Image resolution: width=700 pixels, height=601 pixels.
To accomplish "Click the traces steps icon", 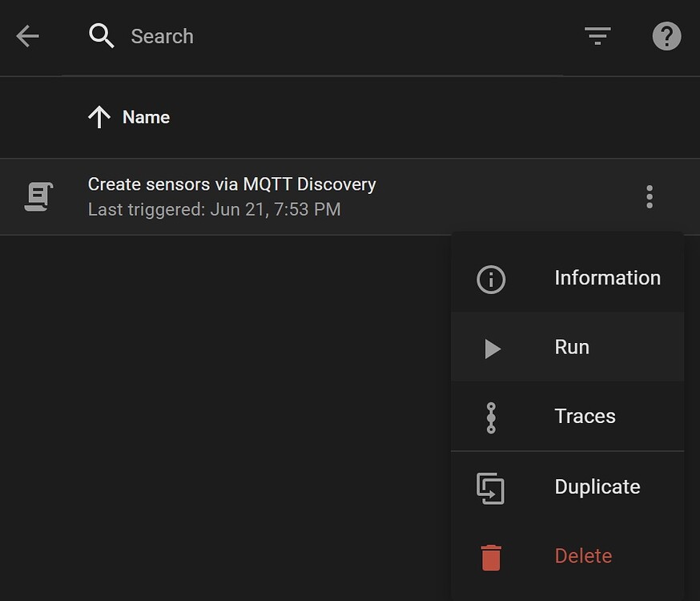I will pyautogui.click(x=491, y=417).
